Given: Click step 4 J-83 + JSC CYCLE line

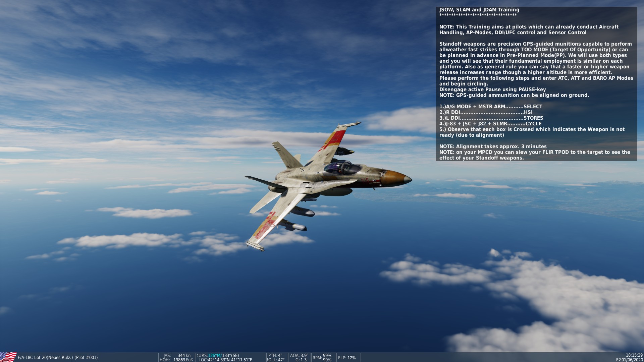Looking at the screenshot, I should pos(490,124).
